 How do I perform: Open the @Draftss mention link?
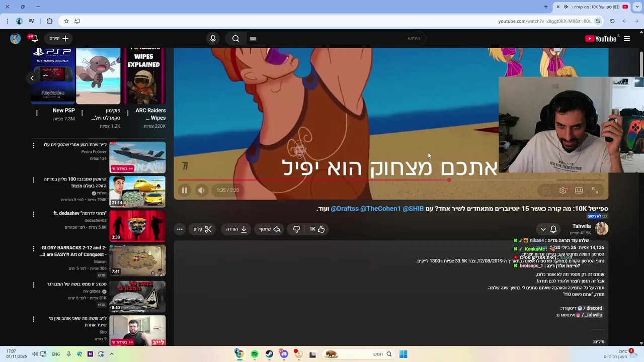click(x=345, y=209)
